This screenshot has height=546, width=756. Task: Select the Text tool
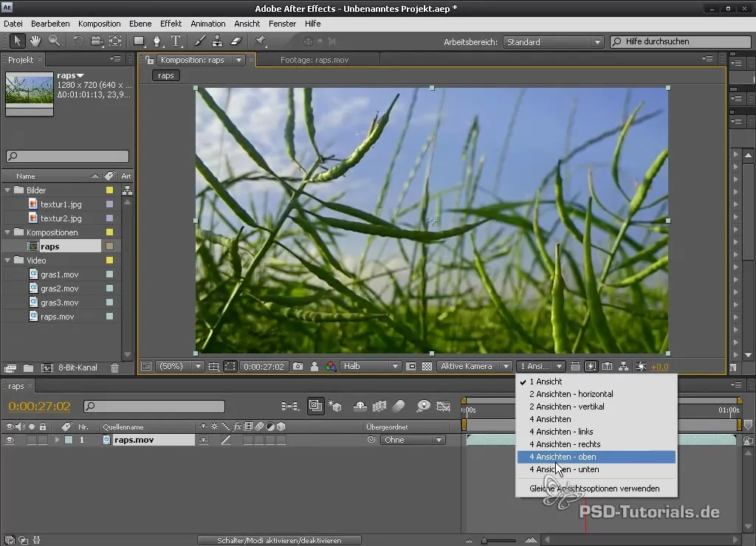pyautogui.click(x=176, y=41)
